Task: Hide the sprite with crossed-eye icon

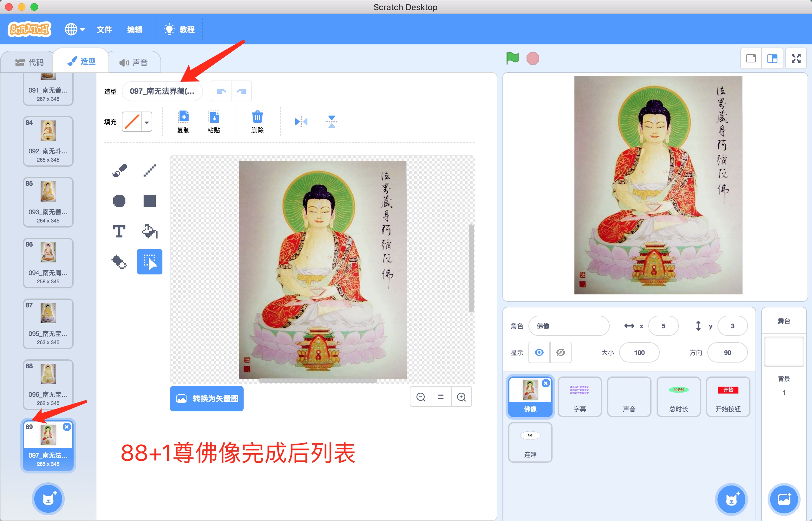Action: (x=560, y=352)
